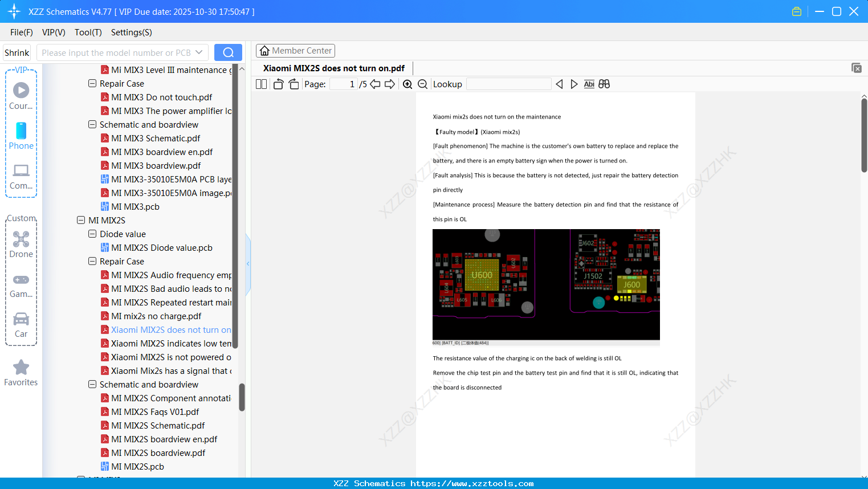Viewport: 868px width, 489px height.
Task: Close the open PDF tab panel
Action: (x=857, y=68)
